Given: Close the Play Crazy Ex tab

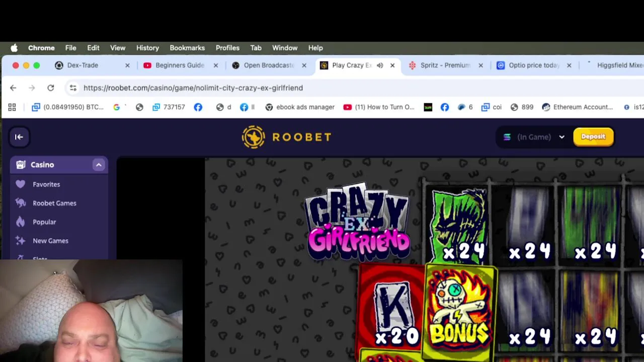Looking at the screenshot, I should click(392, 65).
